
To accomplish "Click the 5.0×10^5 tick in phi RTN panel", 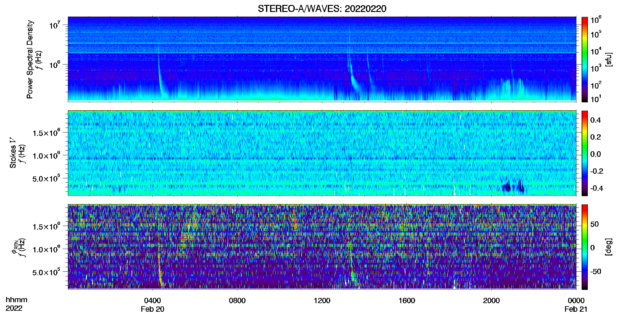I will click(46, 272).
